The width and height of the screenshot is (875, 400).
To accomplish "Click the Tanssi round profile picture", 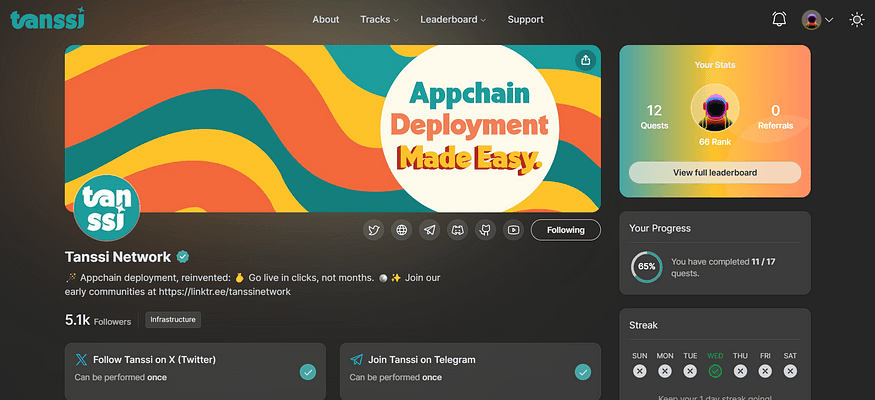I will click(x=107, y=208).
